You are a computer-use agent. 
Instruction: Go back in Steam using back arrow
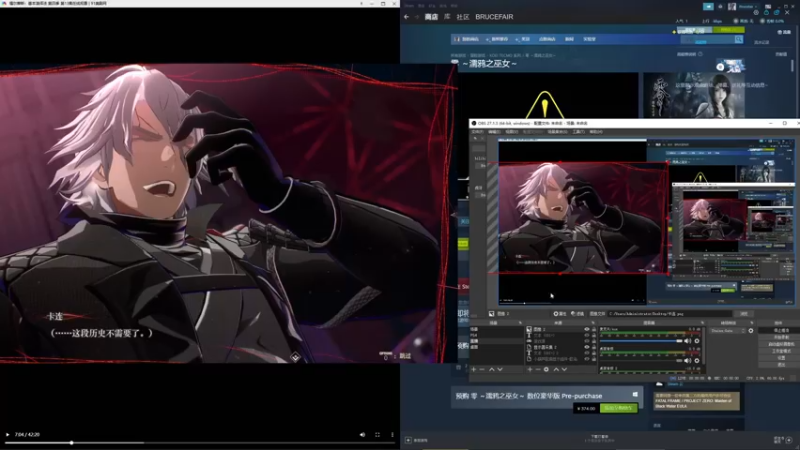click(x=406, y=17)
